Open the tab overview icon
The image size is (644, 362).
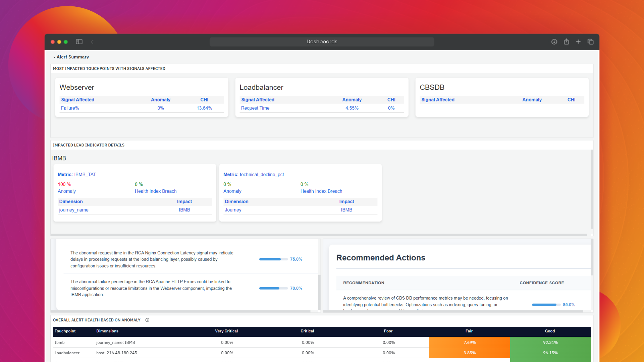point(591,42)
